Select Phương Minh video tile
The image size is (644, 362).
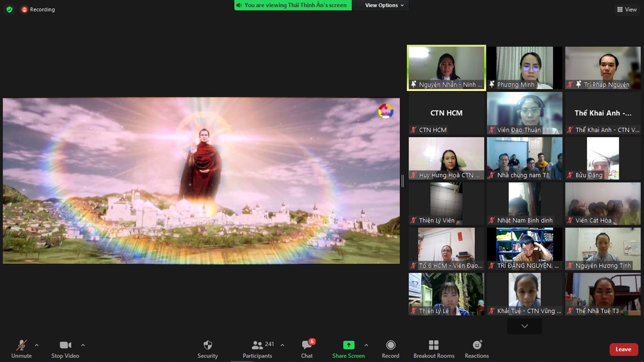tap(525, 68)
